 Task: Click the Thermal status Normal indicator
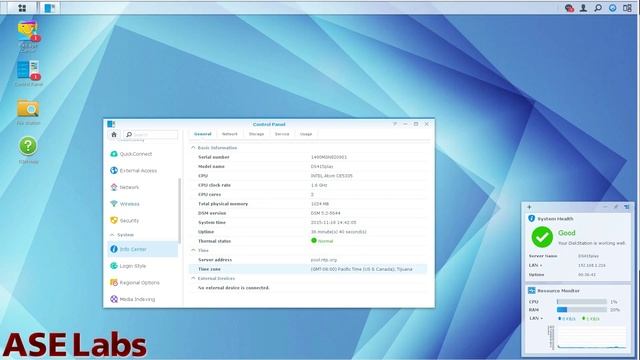point(322,241)
